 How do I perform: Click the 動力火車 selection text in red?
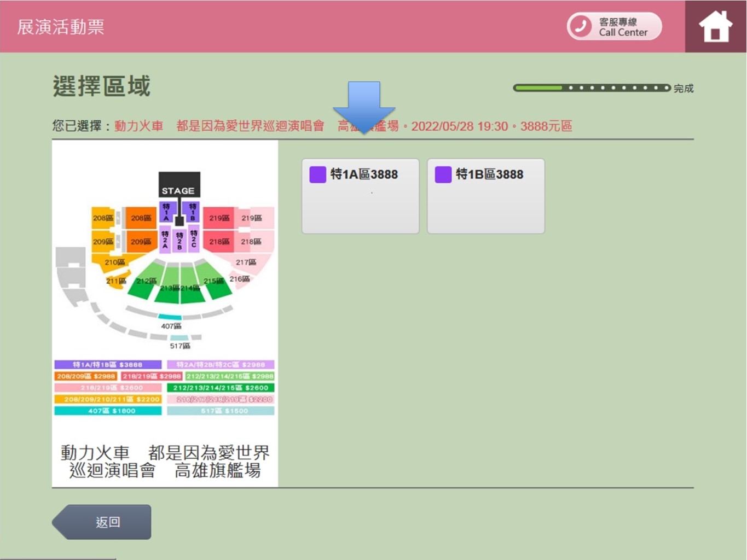[x=138, y=126]
